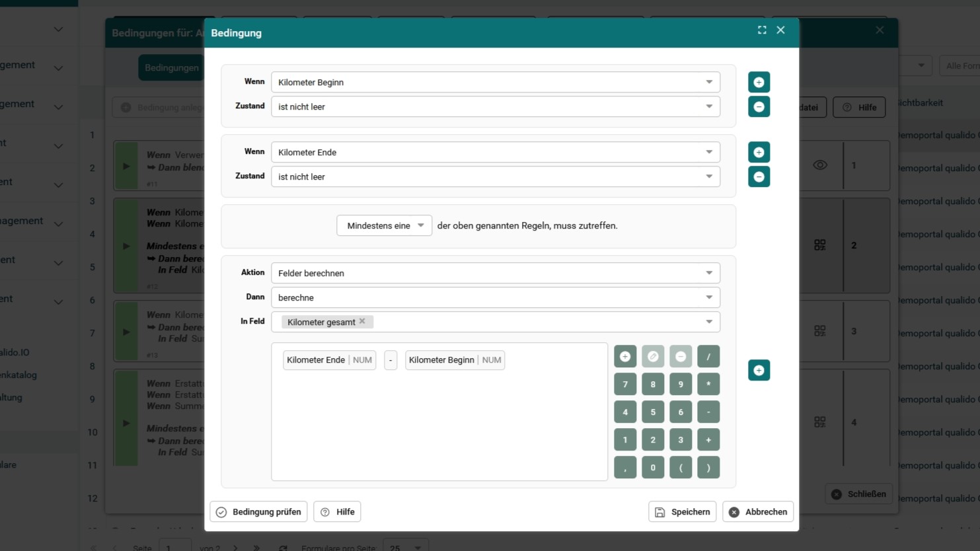Viewport: 980px width, 551px height.
Task: Add another action with green plus beside calculator
Action: (759, 370)
